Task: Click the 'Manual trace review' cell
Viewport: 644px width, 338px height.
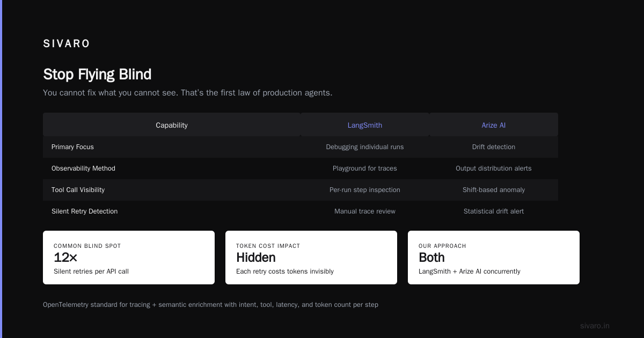Action: click(365, 211)
